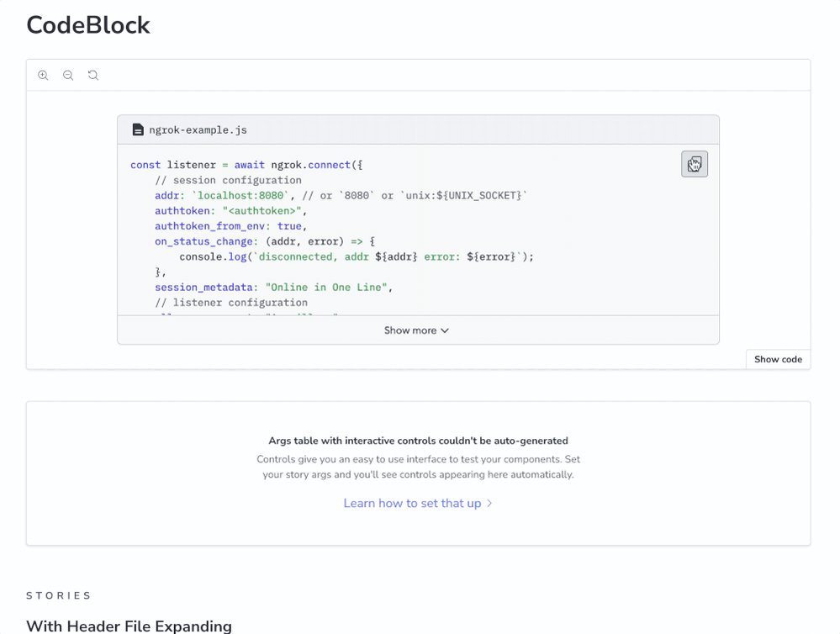Screen dimensions: 840x634
Task: Click the ngrok-example.js file name
Action: (198, 129)
